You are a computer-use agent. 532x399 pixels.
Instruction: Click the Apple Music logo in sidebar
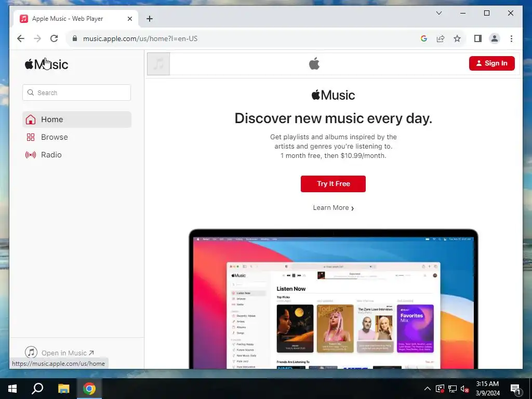pyautogui.click(x=46, y=64)
